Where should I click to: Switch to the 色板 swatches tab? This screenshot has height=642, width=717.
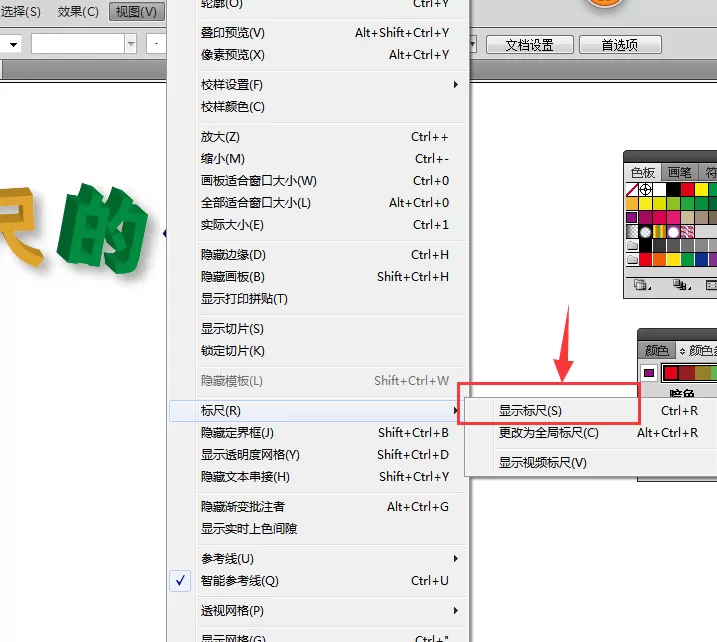(642, 172)
